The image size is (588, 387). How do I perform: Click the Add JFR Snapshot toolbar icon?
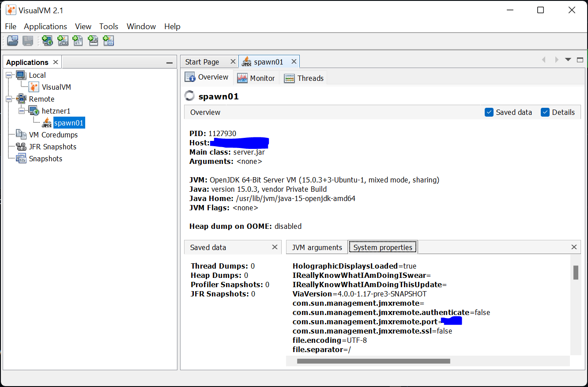point(93,41)
